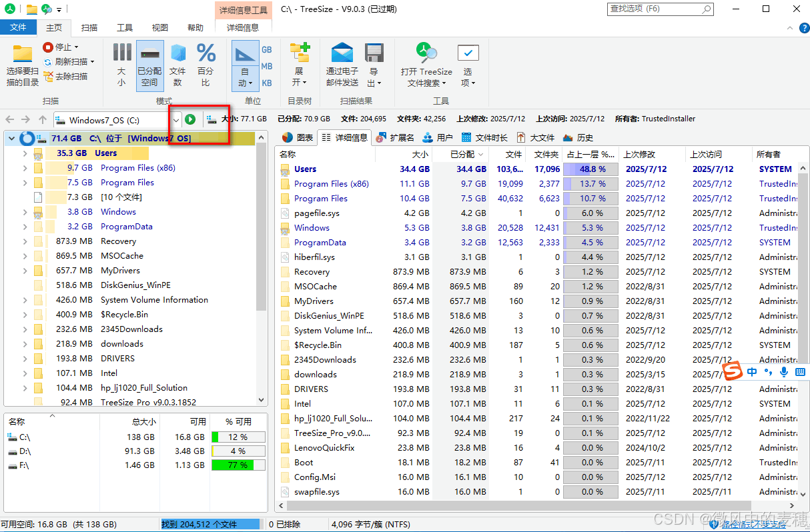The width and height of the screenshot is (810, 532).
Task: Sort by the 文件夹 column header
Action: (546, 154)
